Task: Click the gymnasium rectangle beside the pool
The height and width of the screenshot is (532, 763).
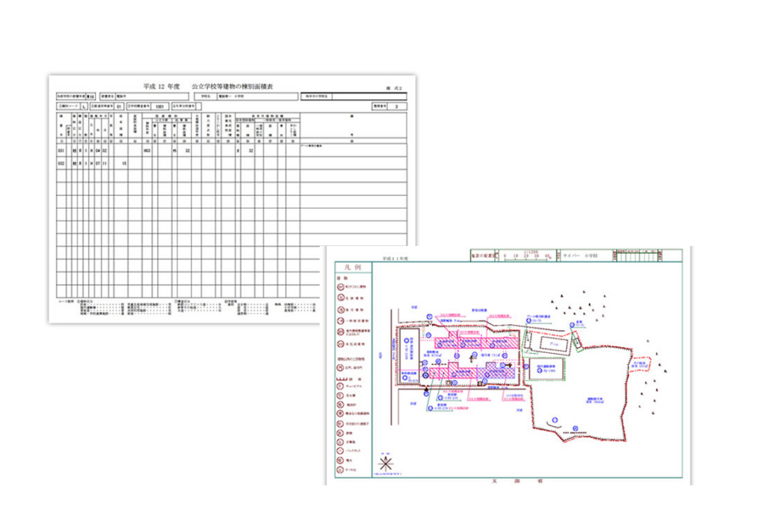Action: pyautogui.click(x=546, y=369)
